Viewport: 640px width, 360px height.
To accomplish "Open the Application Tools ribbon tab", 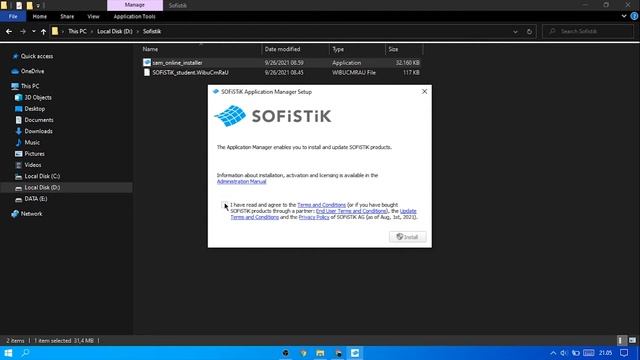I will [134, 16].
